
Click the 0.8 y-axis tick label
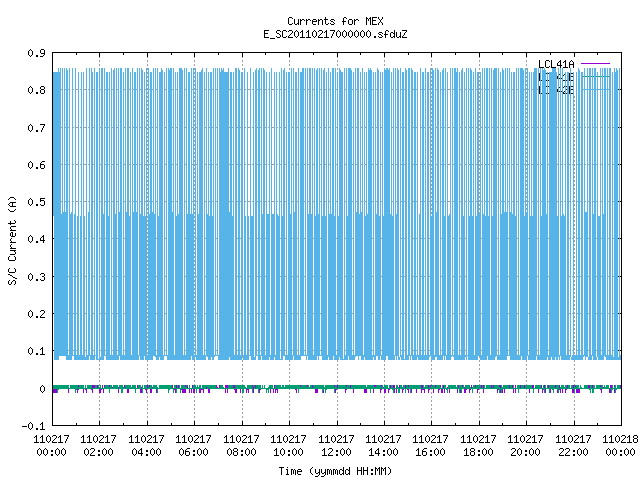36,90
